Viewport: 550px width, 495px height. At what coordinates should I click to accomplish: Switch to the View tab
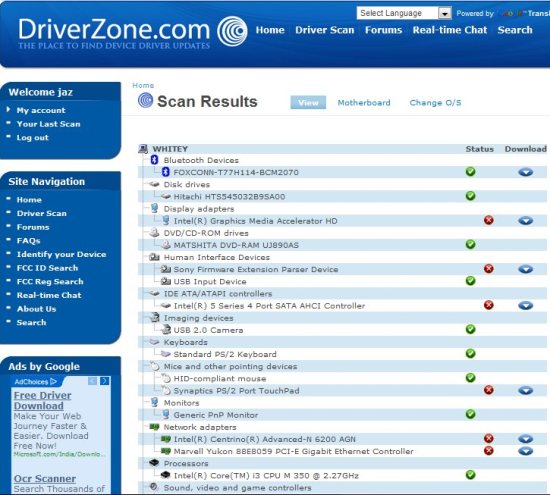pyautogui.click(x=308, y=102)
